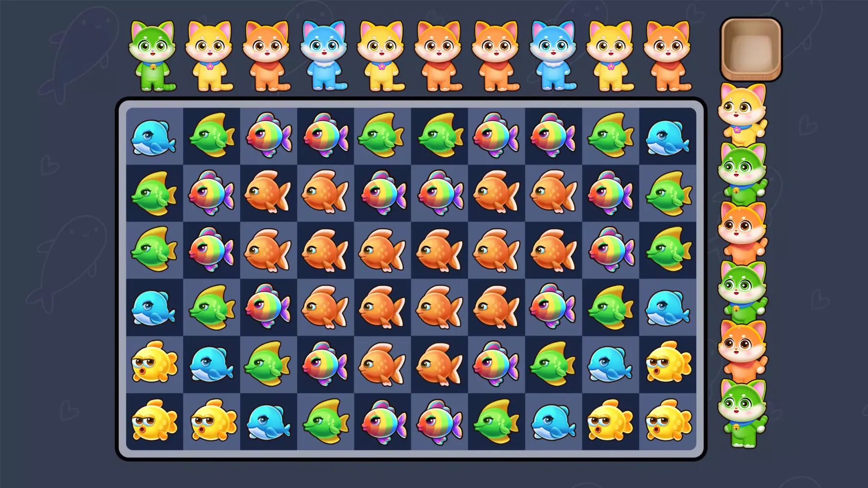Tap the rightmost orange cat in the top row
Image resolution: width=868 pixels, height=488 pixels.
(667, 56)
